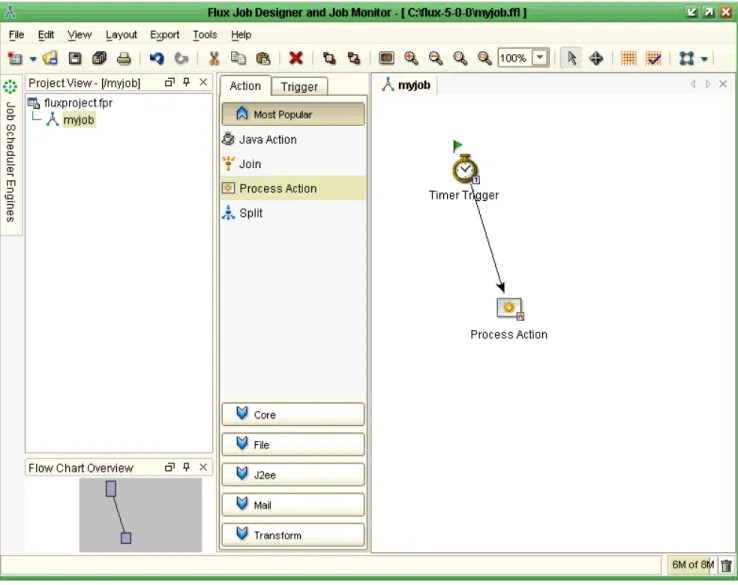The height and width of the screenshot is (585, 738).
Task: Switch to the Action tab
Action: coord(245,86)
